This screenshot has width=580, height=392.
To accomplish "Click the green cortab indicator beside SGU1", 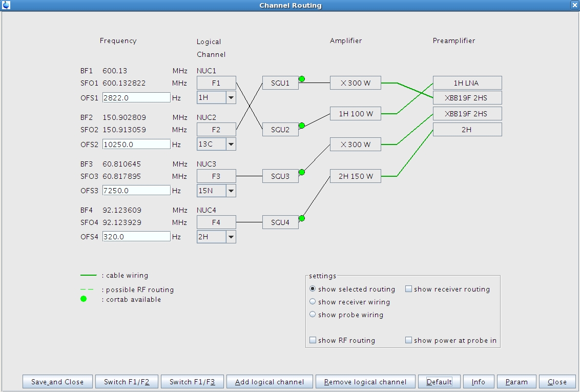I will click(x=302, y=79).
